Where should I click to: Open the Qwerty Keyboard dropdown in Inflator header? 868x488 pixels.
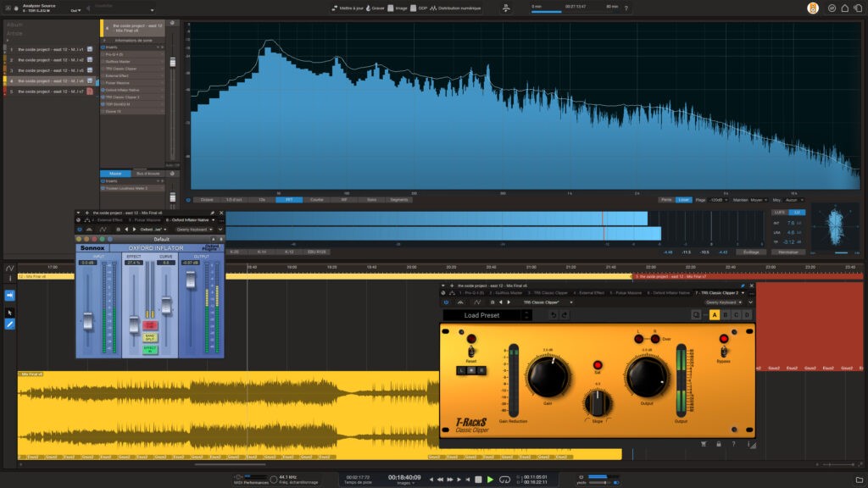tap(194, 229)
